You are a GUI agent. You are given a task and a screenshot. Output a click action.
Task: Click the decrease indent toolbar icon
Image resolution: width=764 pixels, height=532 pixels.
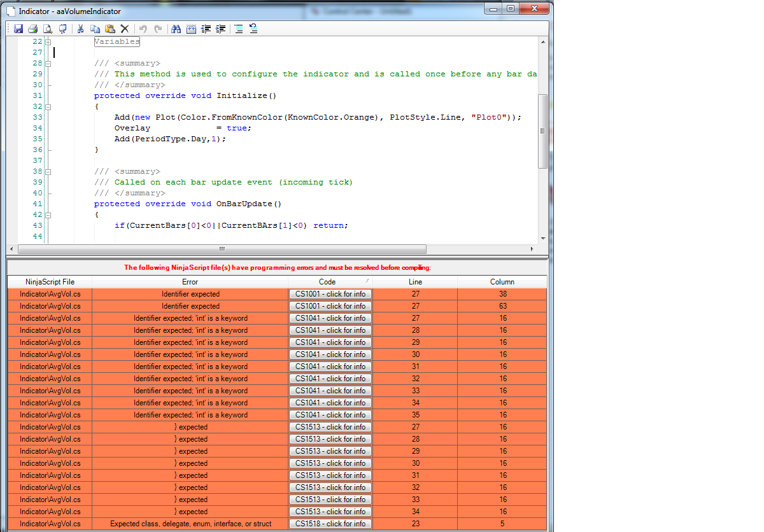click(x=206, y=29)
